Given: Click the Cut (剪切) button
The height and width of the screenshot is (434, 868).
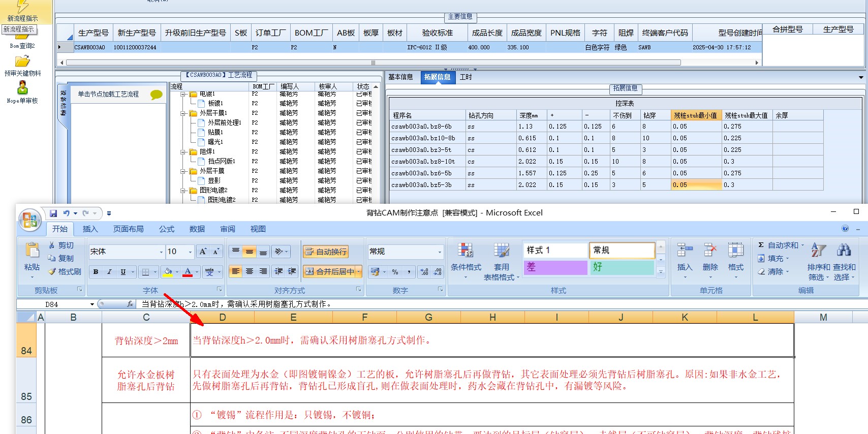Looking at the screenshot, I should point(61,245).
